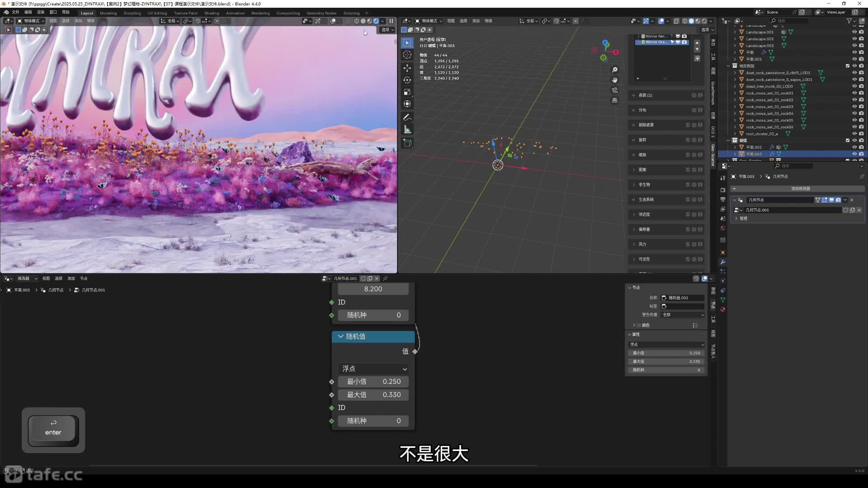Open the Object Data green triangle tab
This screenshot has width=868, height=488.
pos(722,300)
